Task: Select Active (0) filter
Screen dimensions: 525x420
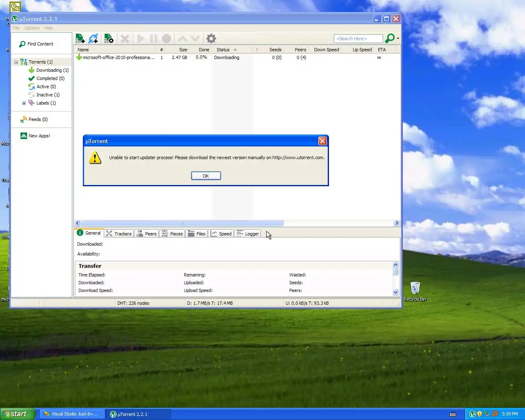Action: pyautogui.click(x=46, y=87)
